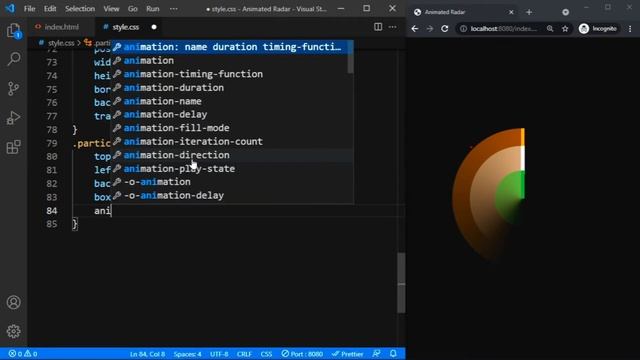Click CRLF end of line setting
Image resolution: width=640 pixels, height=360 pixels.
tap(244, 354)
